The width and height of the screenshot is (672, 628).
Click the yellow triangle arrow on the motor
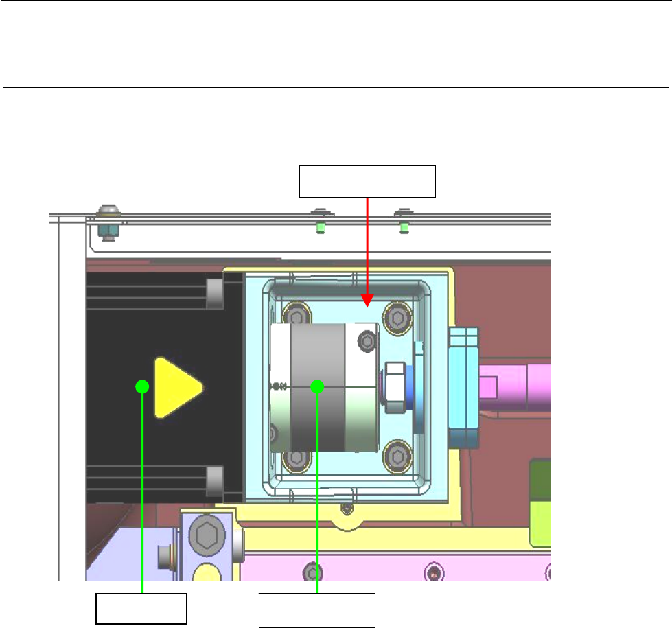(178, 388)
